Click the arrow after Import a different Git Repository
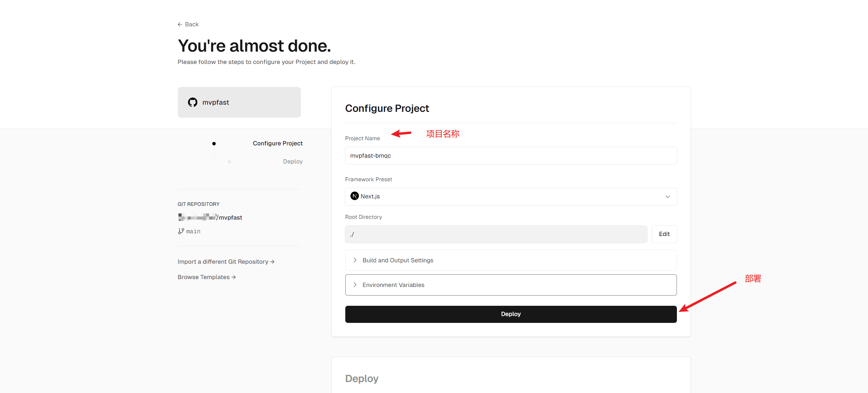This screenshot has width=868, height=393. click(x=272, y=262)
